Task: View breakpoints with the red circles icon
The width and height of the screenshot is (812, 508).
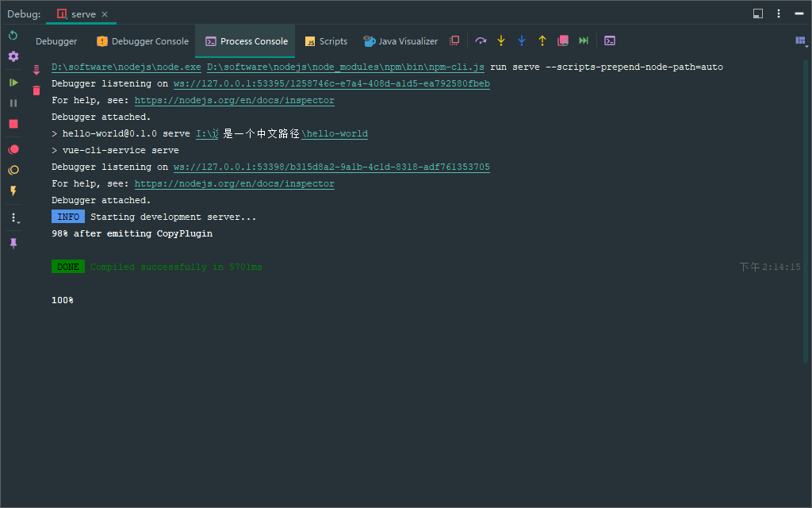Action: [x=13, y=149]
